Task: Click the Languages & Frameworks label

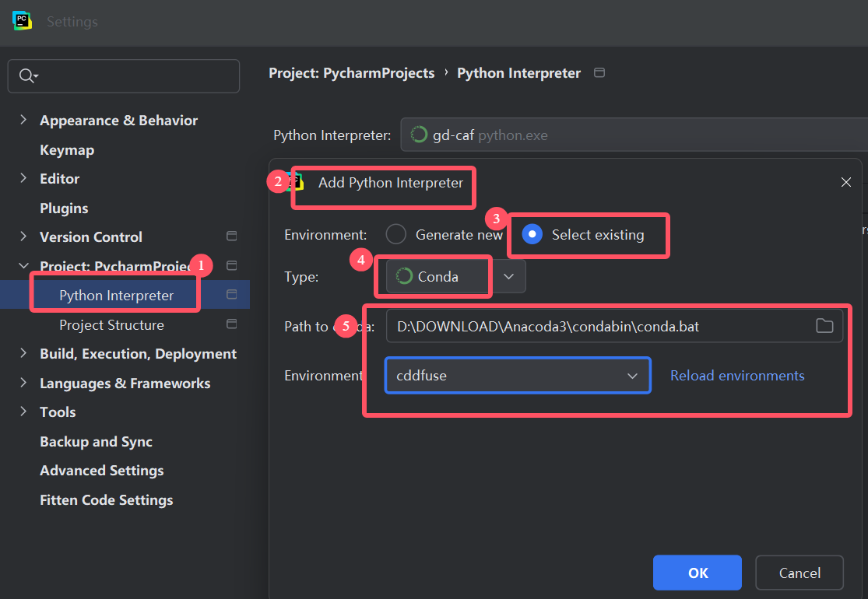Action: click(x=125, y=384)
